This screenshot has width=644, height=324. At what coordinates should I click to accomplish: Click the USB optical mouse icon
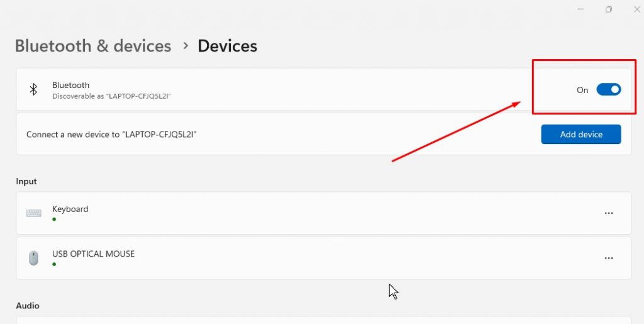(34, 258)
